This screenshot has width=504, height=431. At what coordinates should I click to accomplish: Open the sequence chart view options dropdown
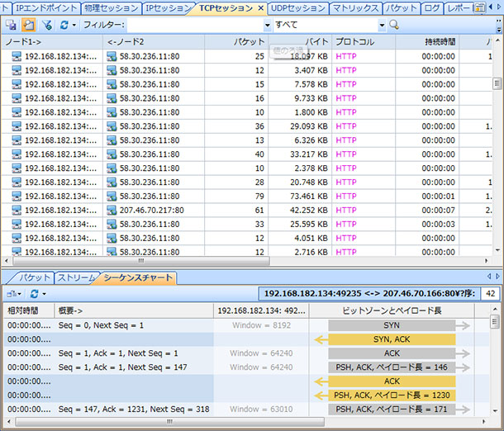(14, 293)
